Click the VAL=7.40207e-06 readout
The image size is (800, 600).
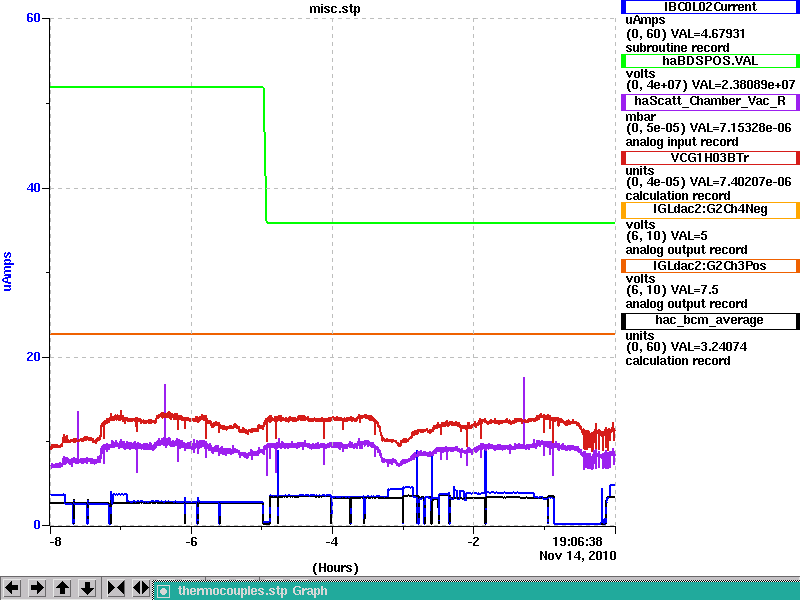(740, 182)
